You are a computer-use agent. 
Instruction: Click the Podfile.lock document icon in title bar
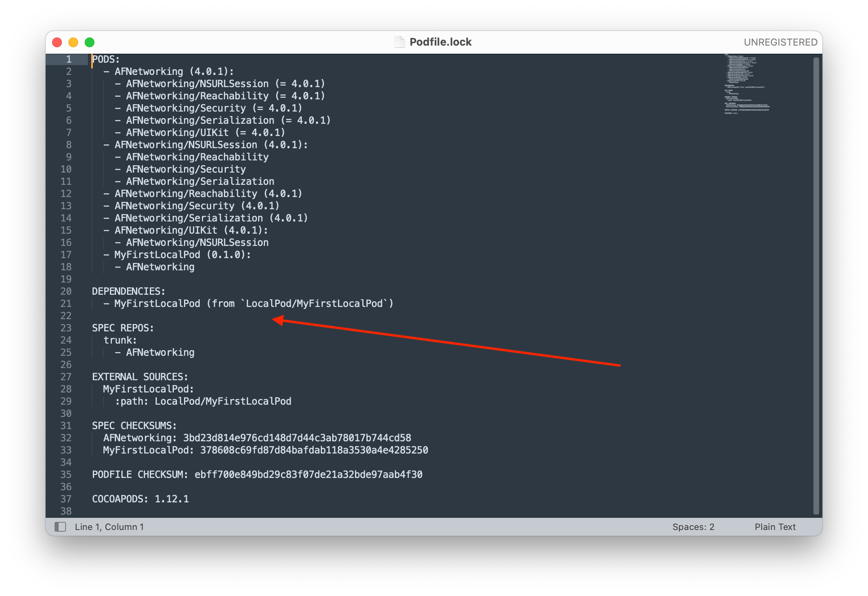click(400, 42)
